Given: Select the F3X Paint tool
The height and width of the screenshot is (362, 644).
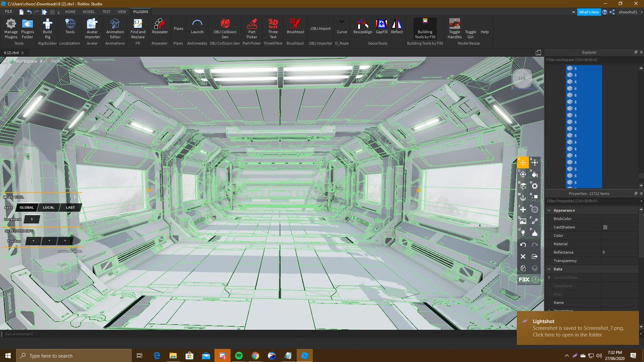Looking at the screenshot, I should pyautogui.click(x=535, y=174).
